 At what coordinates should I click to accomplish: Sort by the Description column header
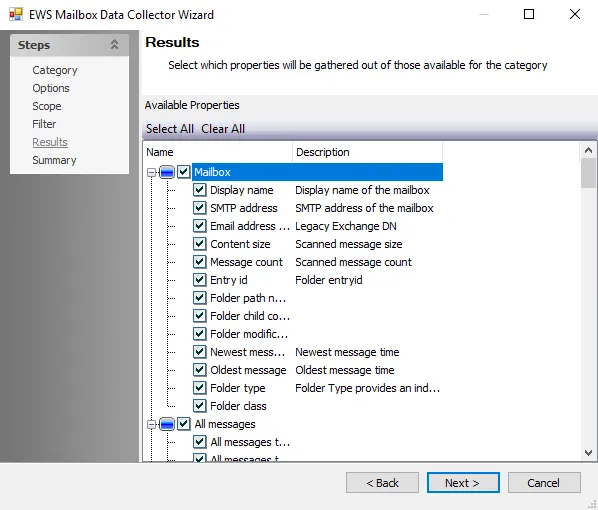(x=368, y=152)
